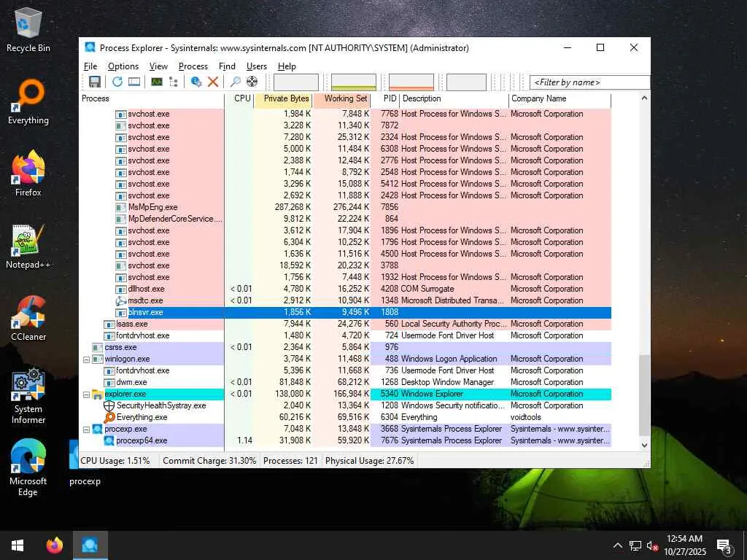
Task: Click the Windows Start button
Action: coord(18,545)
